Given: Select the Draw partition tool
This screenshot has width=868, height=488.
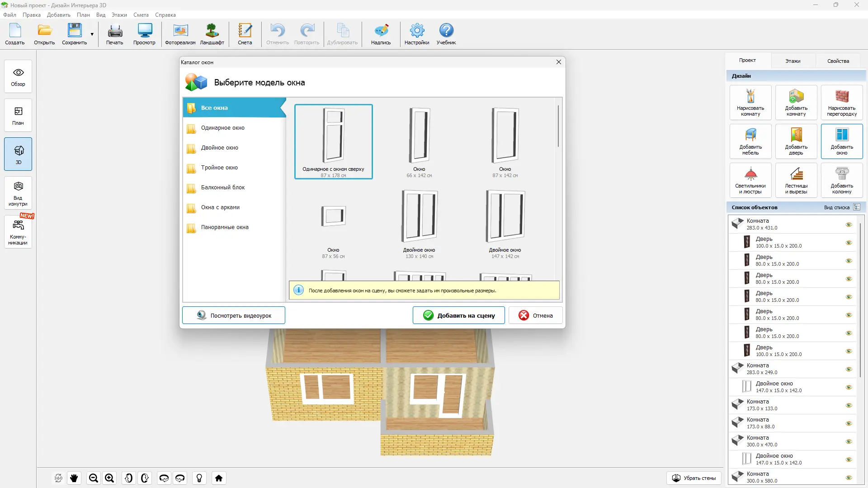Looking at the screenshot, I should 841,102.
